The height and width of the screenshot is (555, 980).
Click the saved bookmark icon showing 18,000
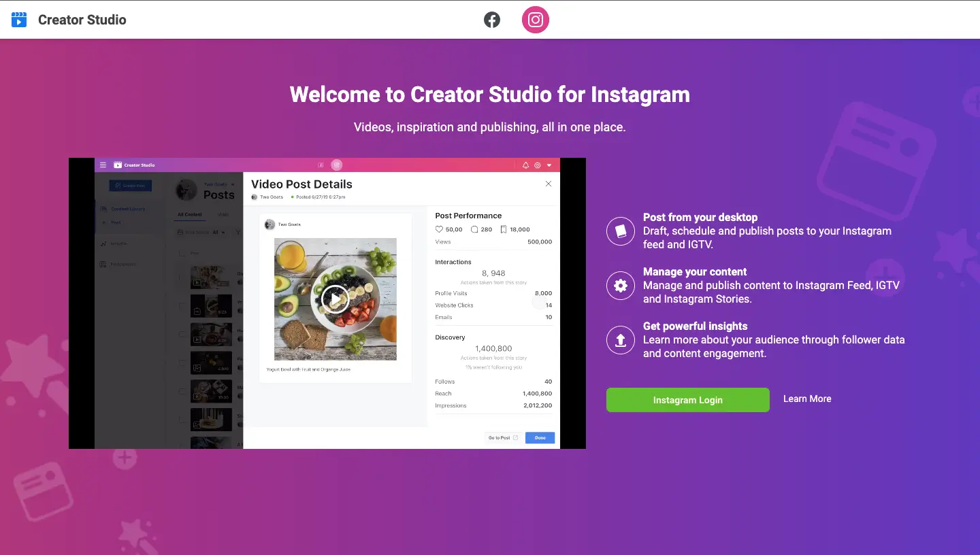point(504,229)
